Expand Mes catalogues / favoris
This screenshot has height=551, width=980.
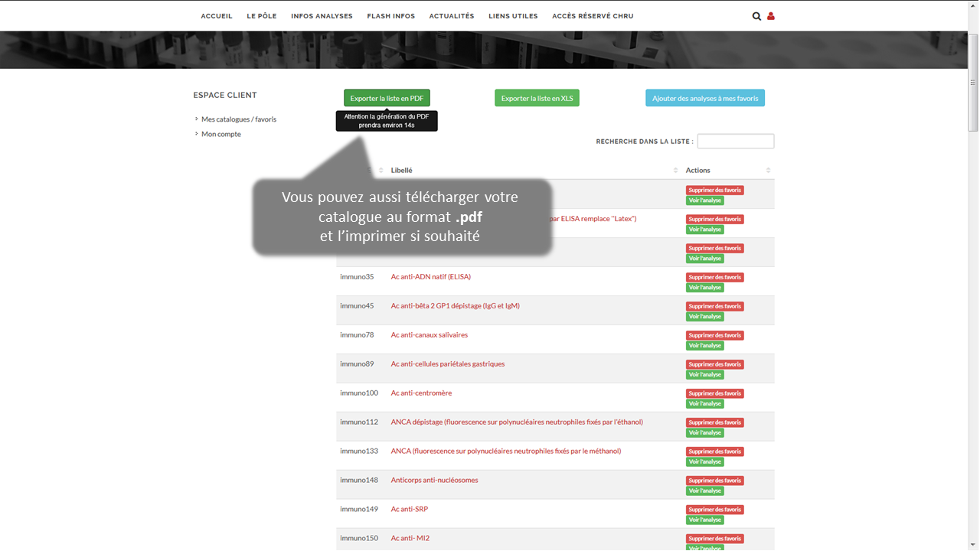(238, 119)
